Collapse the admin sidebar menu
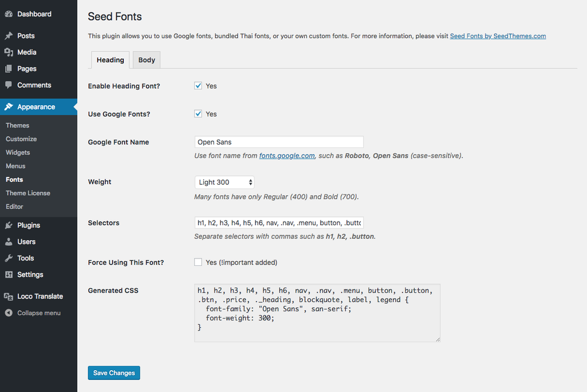The image size is (587, 392). click(8, 313)
